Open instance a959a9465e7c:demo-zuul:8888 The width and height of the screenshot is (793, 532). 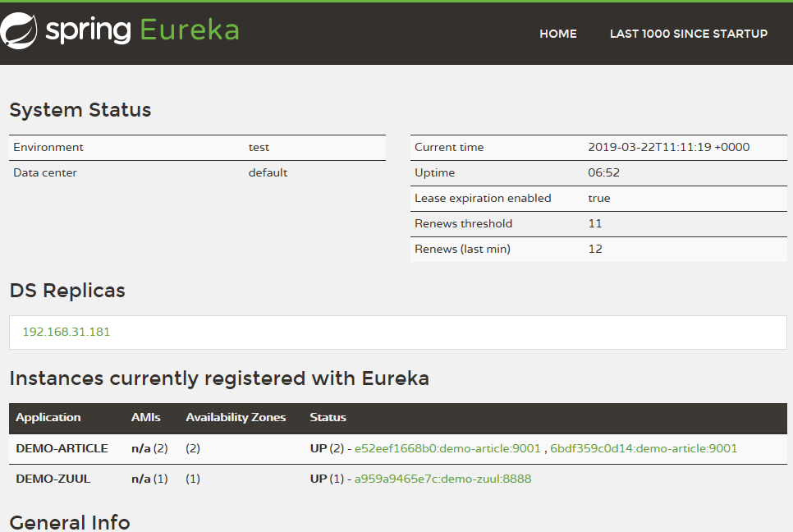(443, 479)
